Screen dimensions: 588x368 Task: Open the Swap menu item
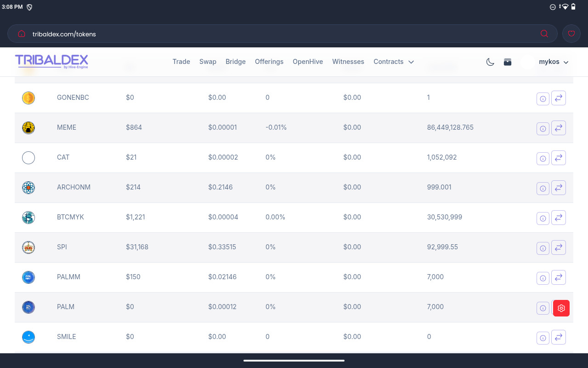click(208, 62)
